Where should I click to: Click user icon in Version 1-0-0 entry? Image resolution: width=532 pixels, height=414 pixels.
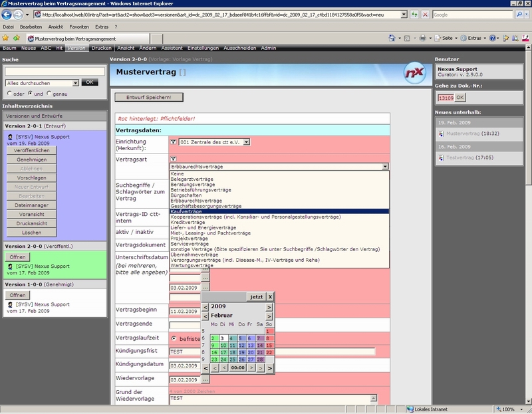tap(10, 305)
